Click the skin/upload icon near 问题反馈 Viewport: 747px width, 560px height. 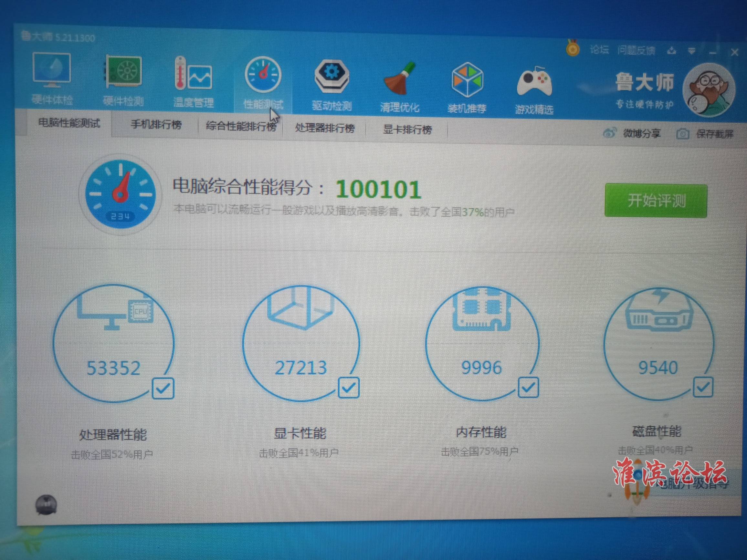pyautogui.click(x=672, y=51)
